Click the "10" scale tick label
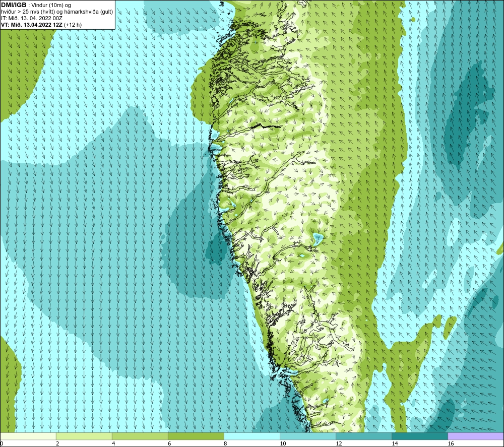 (283, 444)
